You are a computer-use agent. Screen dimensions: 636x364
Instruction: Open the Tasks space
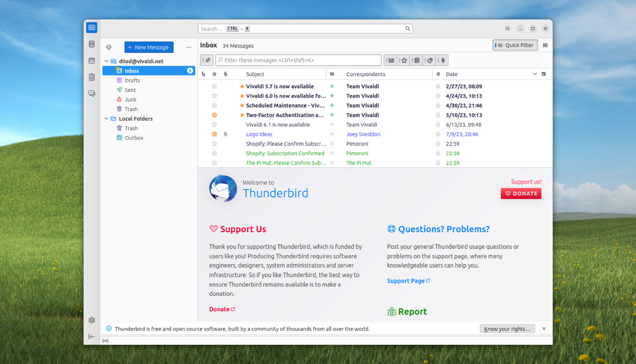(x=91, y=77)
